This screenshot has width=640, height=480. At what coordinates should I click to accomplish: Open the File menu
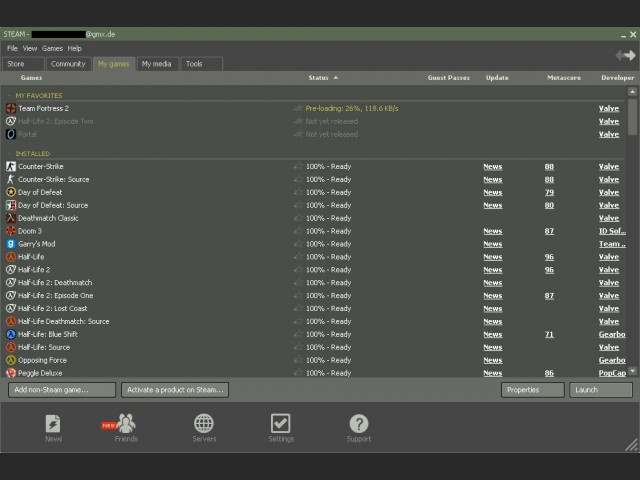pyautogui.click(x=12, y=48)
